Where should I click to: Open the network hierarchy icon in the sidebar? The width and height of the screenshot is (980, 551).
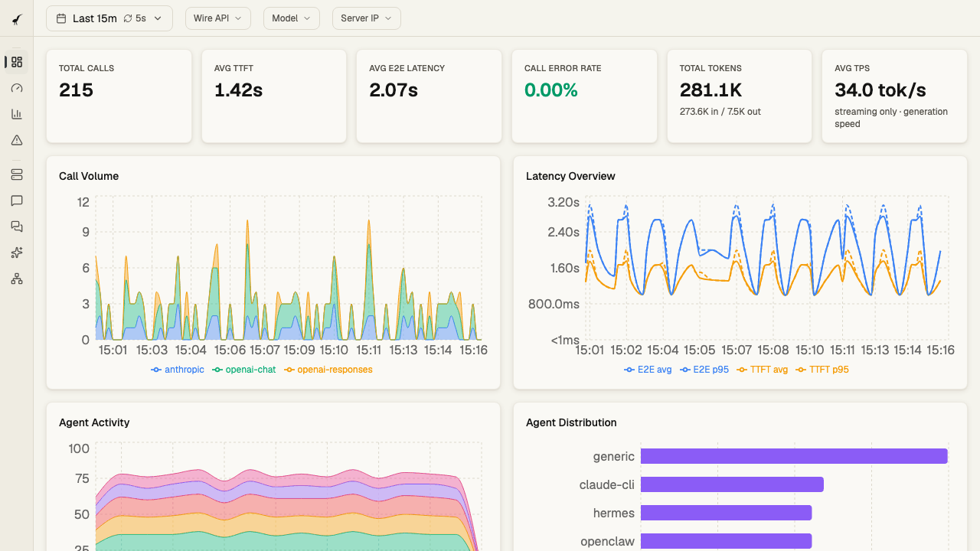tap(17, 279)
